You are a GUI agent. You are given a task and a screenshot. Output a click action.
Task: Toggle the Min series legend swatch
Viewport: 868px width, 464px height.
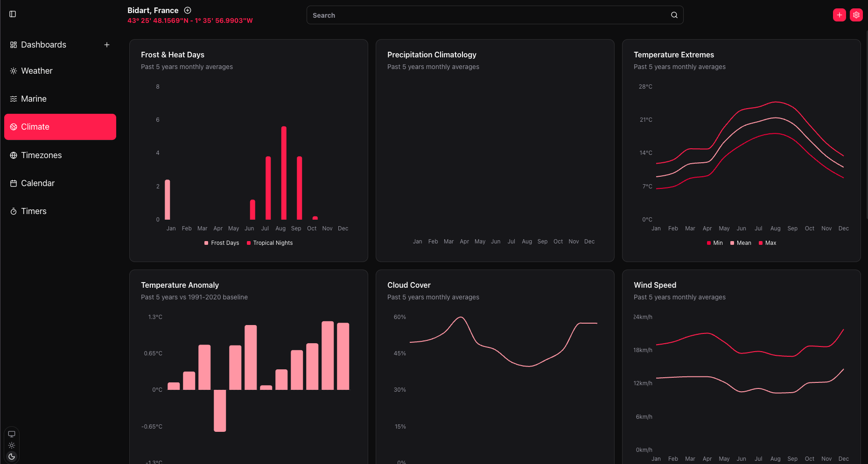(709, 243)
